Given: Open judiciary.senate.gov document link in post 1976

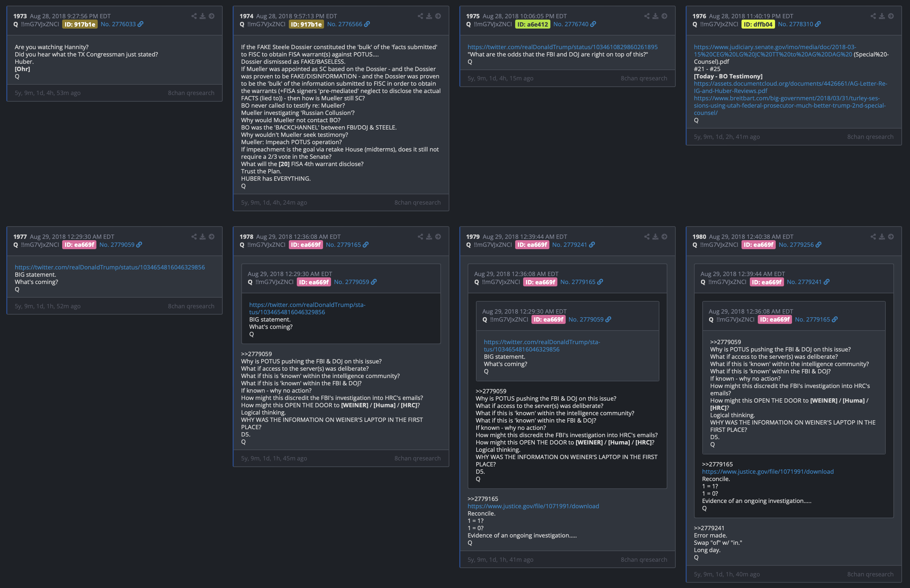Looking at the screenshot, I should pyautogui.click(x=775, y=50).
